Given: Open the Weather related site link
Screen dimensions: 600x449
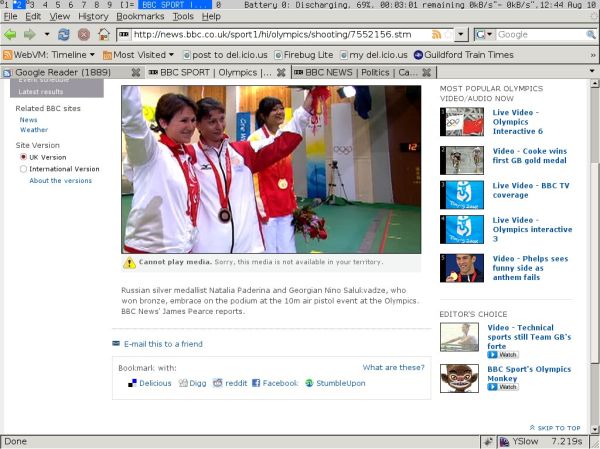Looking at the screenshot, I should 34,130.
